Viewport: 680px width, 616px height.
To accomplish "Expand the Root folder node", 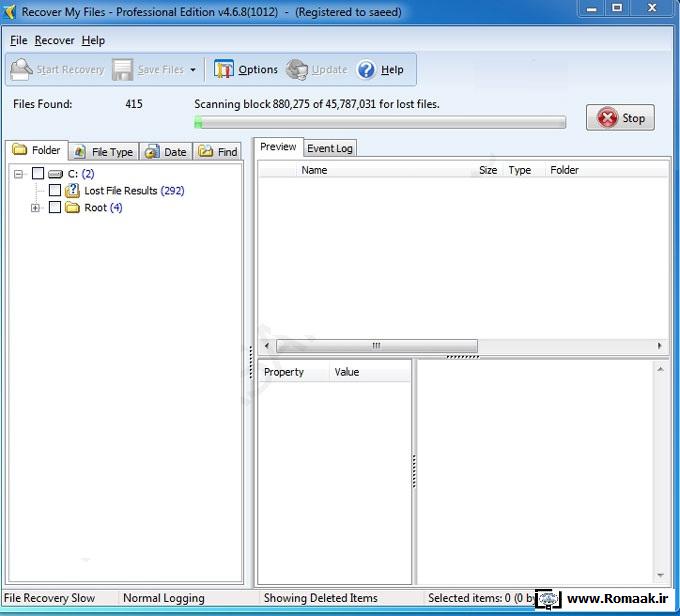I will click(x=35, y=208).
